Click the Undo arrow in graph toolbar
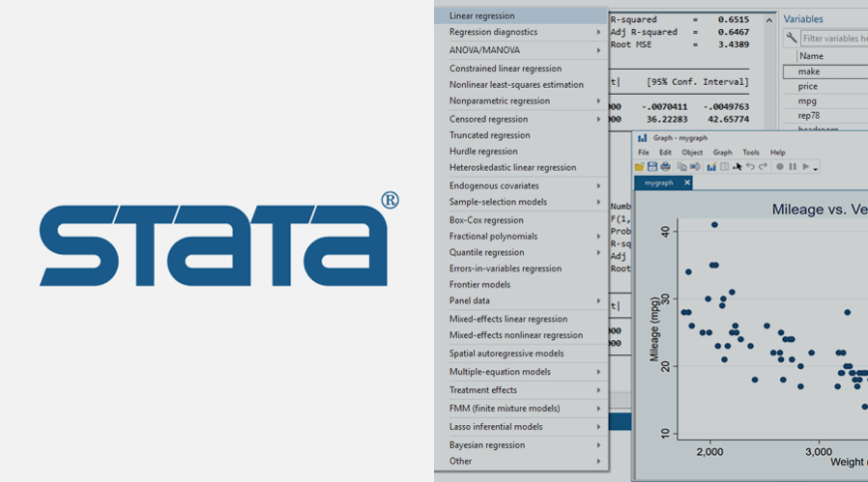Image resolution: width=868 pixels, height=482 pixels. coord(750,166)
